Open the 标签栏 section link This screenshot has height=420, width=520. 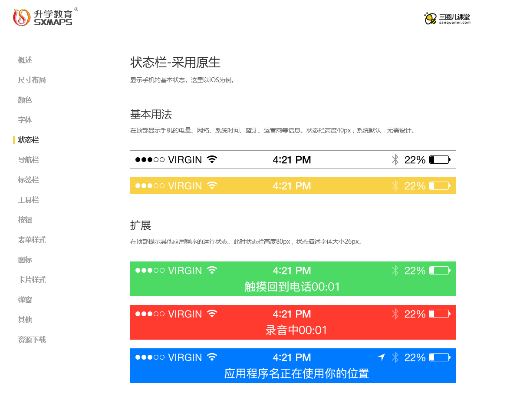tap(29, 180)
